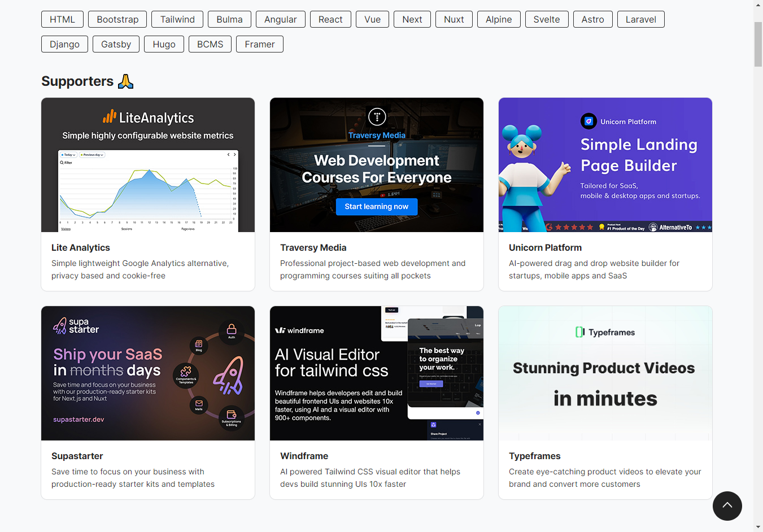The image size is (763, 532).
Task: Click the Auth lock icon in Supastarter banner
Action: point(232,329)
